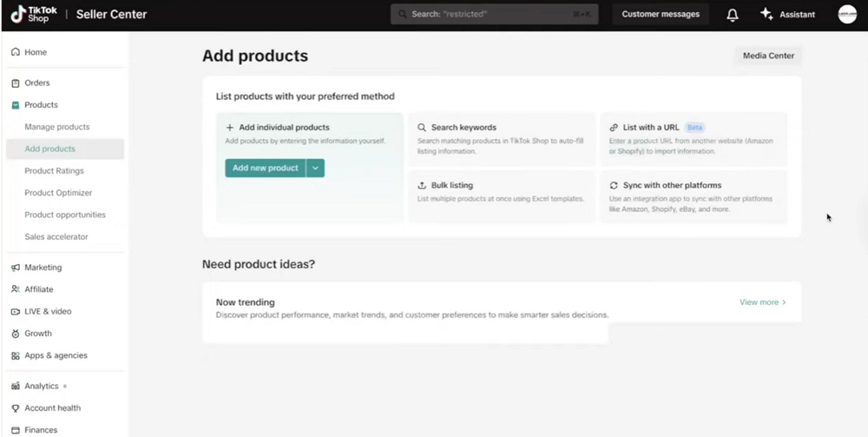Screen dimensions: 868x437
Task: Click the search bar magnifier icon
Action: click(x=403, y=15)
